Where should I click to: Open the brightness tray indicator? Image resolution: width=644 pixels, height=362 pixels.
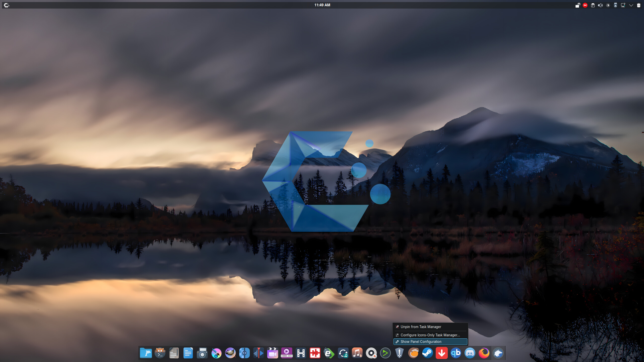(x=608, y=5)
